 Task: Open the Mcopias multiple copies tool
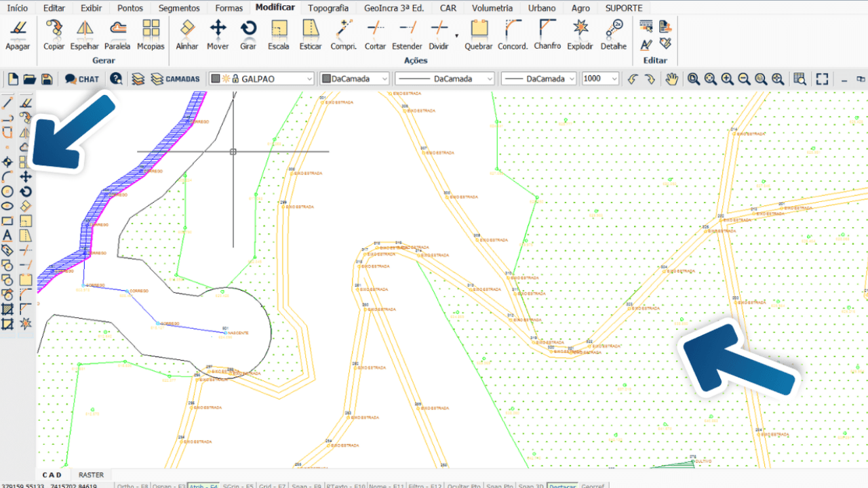coord(151,35)
